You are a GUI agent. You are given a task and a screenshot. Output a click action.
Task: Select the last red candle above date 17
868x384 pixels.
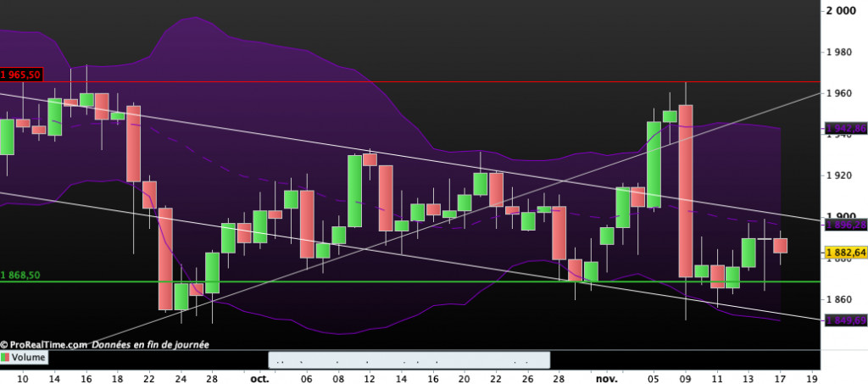pyautogui.click(x=782, y=245)
